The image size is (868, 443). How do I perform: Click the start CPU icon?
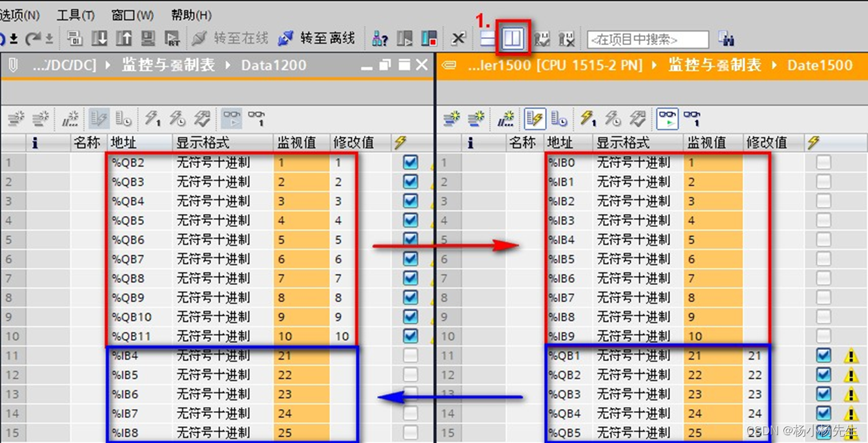(404, 39)
